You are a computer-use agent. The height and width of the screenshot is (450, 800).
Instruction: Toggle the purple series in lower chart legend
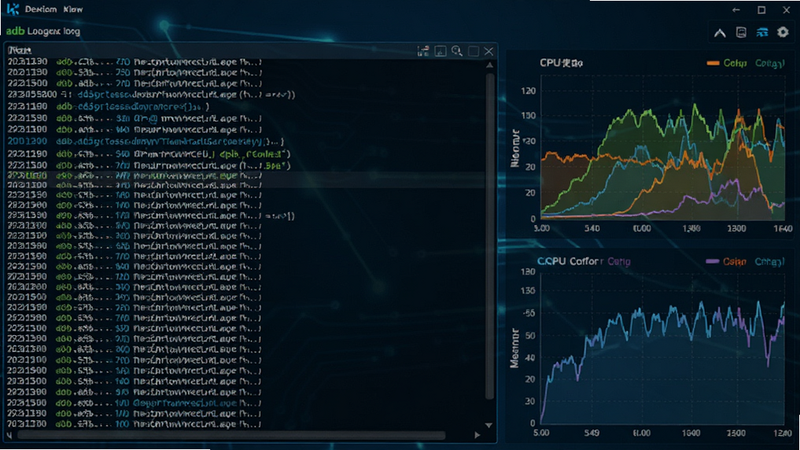[x=726, y=261]
